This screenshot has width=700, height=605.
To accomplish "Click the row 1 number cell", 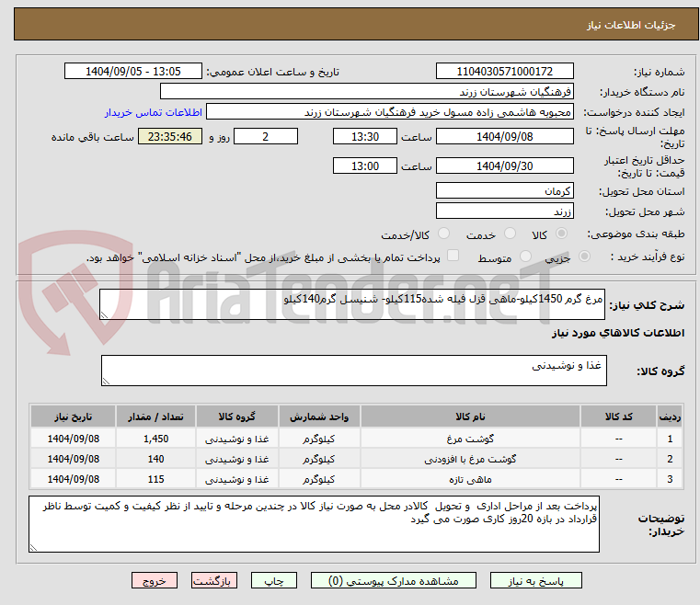I will [670, 439].
